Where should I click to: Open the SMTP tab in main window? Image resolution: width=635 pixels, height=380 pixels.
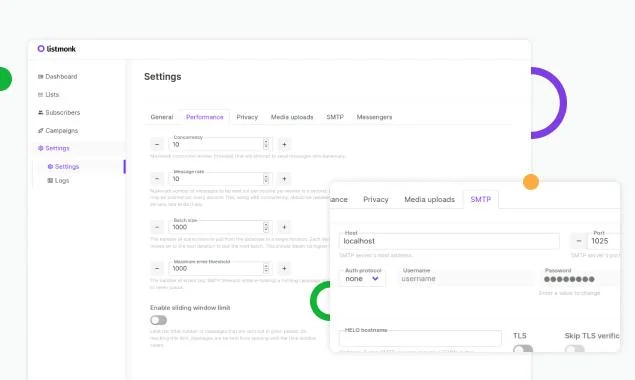[x=335, y=117]
